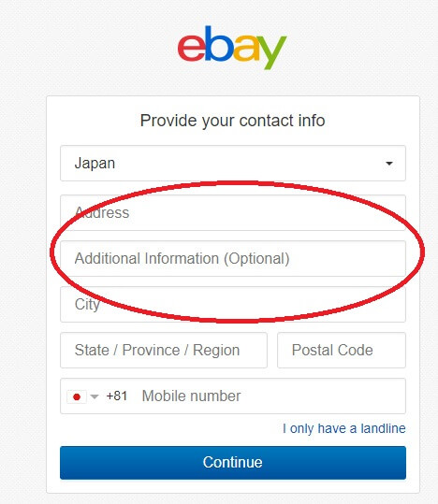
Task: Click the 'Provide your contact info' heading
Action: click(232, 121)
